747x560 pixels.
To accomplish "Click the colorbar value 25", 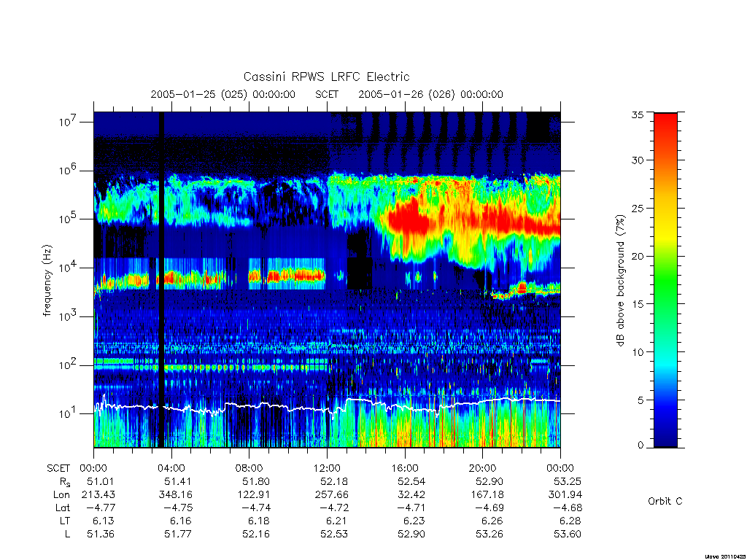I will [637, 208].
